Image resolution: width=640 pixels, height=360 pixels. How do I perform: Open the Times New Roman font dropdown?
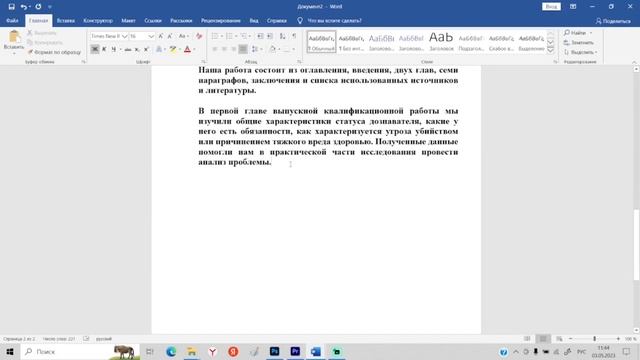point(124,36)
